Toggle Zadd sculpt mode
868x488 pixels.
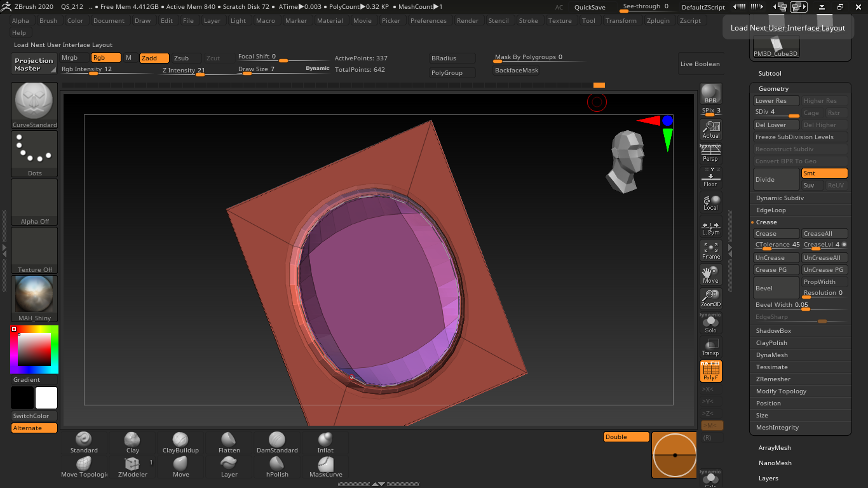154,58
